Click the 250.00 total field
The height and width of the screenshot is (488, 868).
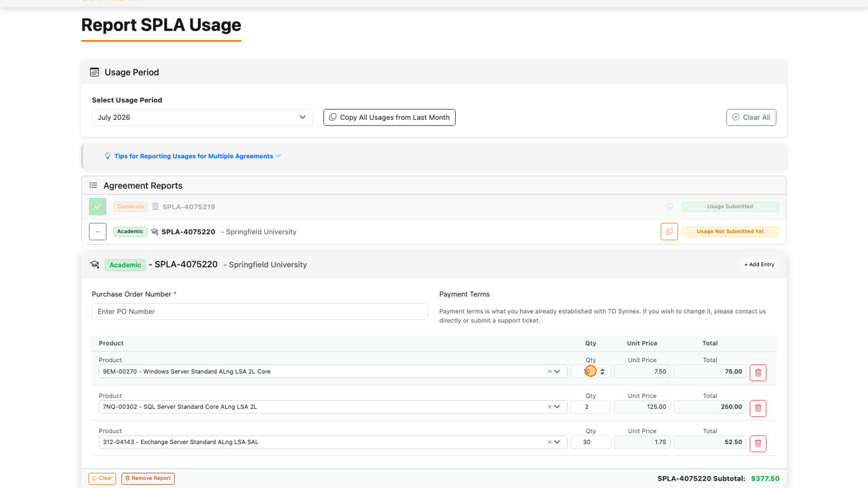click(x=711, y=407)
